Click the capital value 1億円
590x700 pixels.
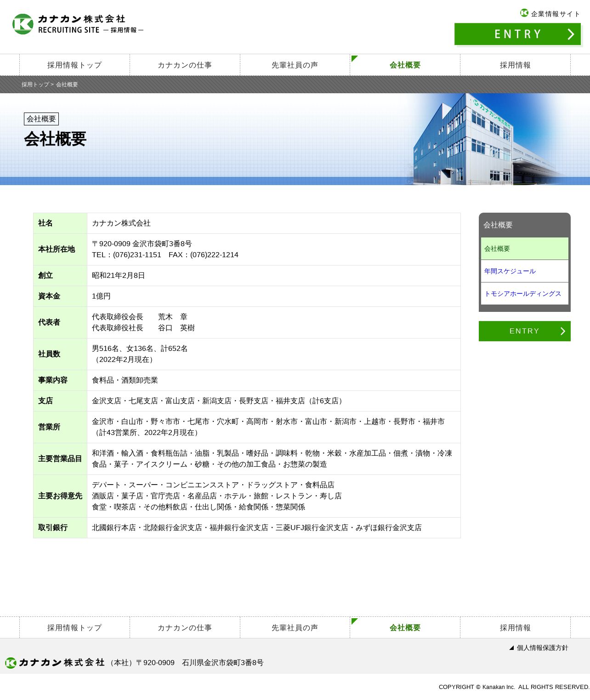click(x=101, y=296)
